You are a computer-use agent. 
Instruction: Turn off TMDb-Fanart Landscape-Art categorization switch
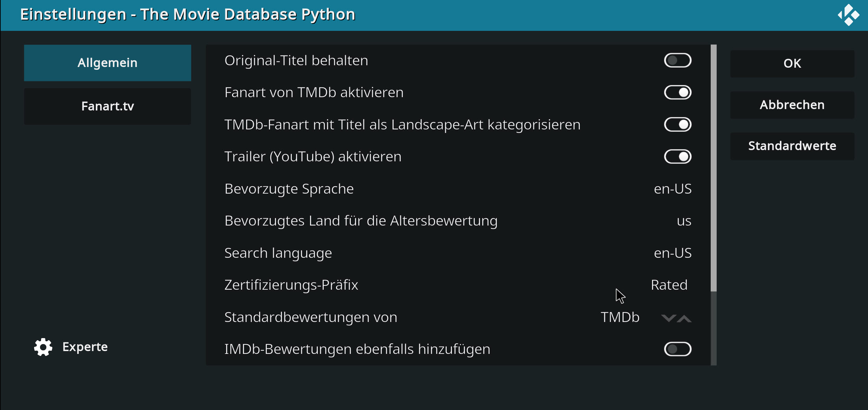coord(677,125)
